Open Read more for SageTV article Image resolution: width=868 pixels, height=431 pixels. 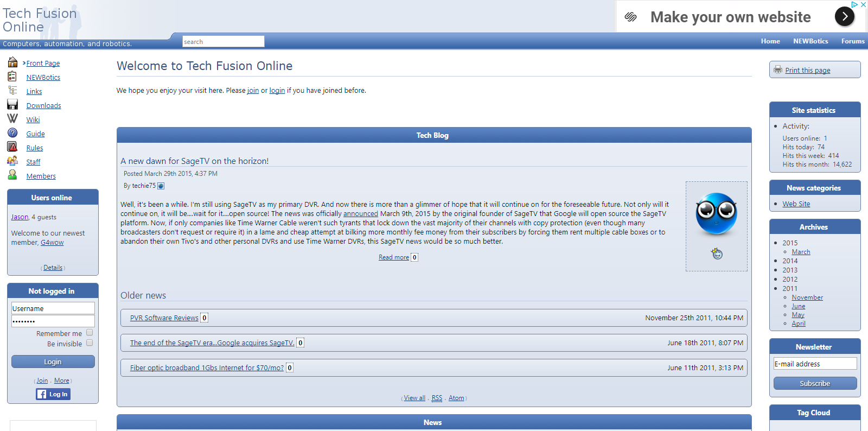pos(394,257)
